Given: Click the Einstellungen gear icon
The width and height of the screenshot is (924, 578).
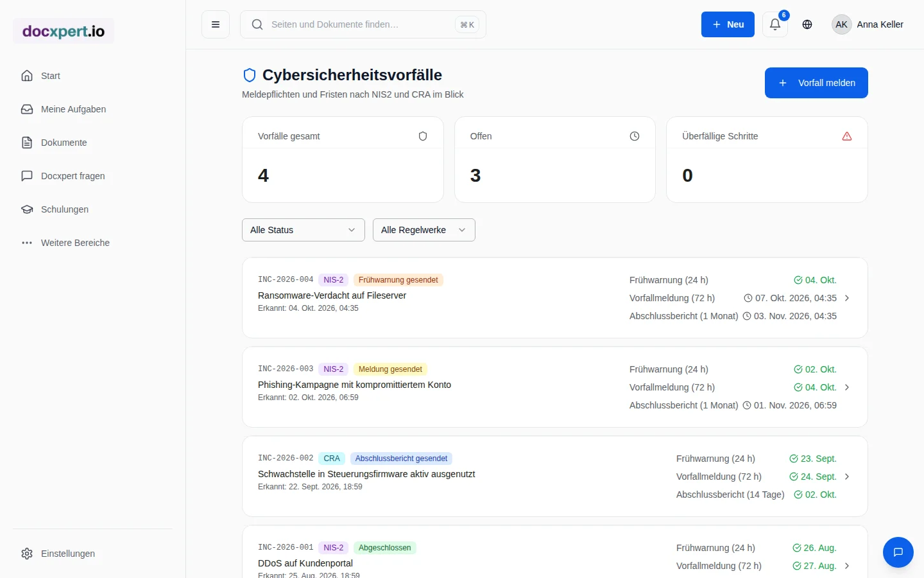Looking at the screenshot, I should click(27, 554).
